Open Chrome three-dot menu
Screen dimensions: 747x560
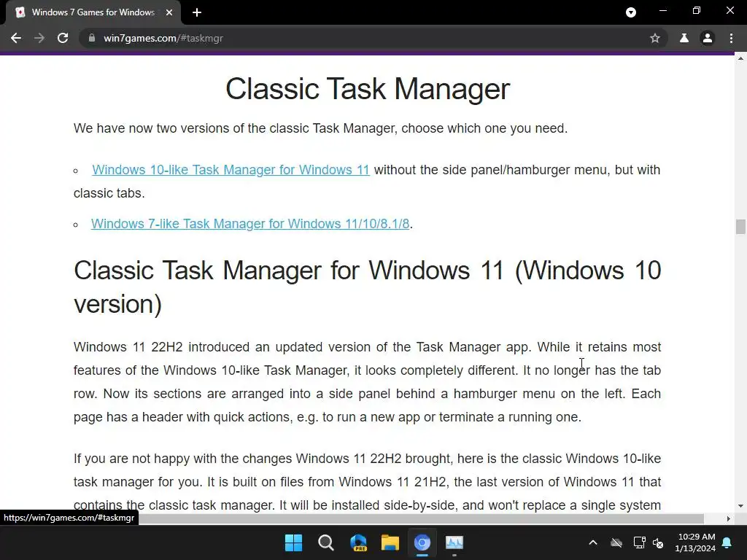pos(731,38)
